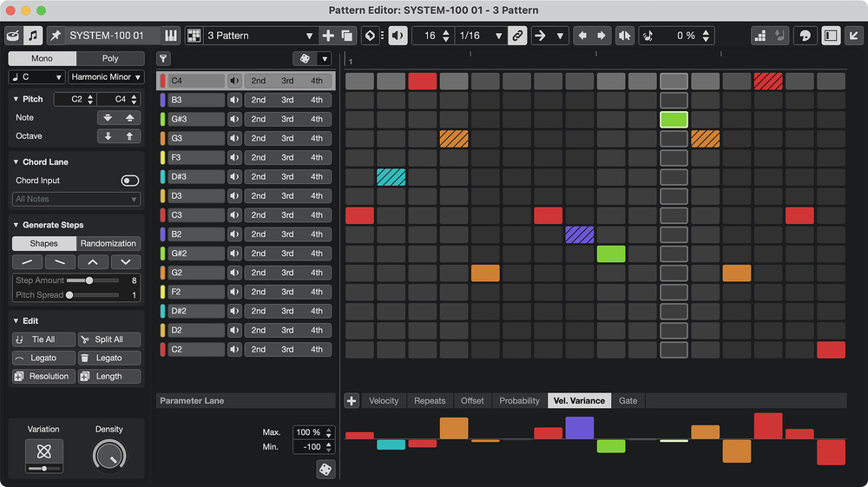
Task: Transpose octave down arrow
Action: coord(108,136)
